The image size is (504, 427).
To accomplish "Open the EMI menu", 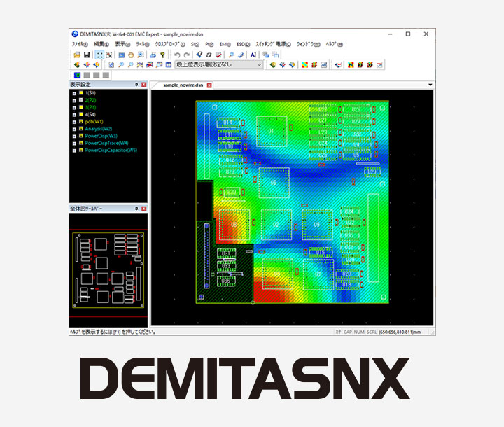I will point(225,44).
